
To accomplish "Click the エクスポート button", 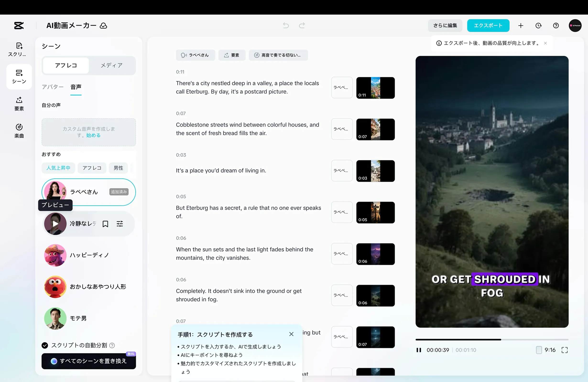I will [x=488, y=25].
